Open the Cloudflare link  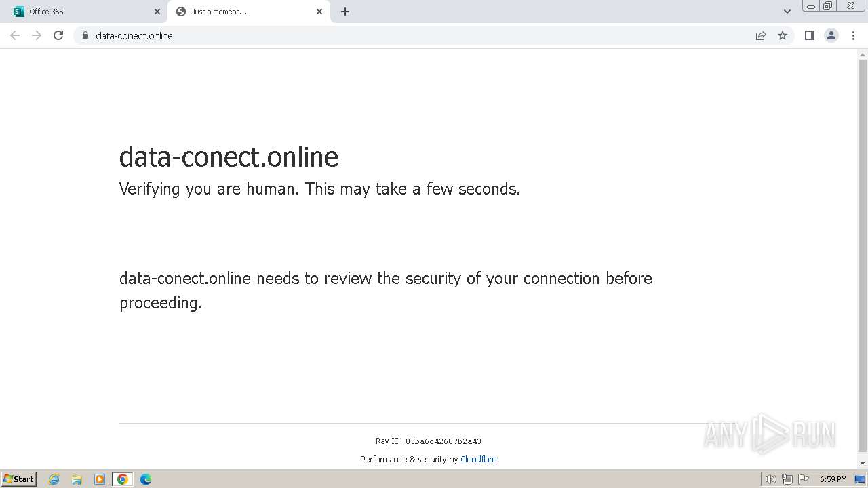point(478,459)
